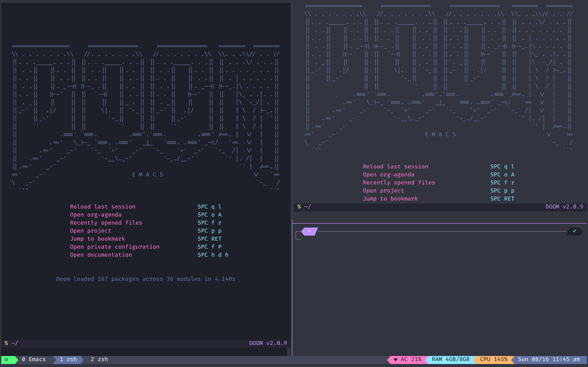Switch to the 0 Emacs window tab

pos(34,359)
